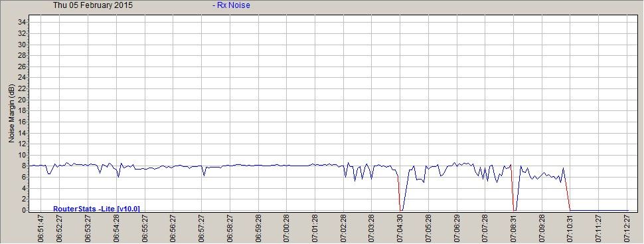Click the 20 value on the dB axis
This screenshot has width=644, height=244.
[22, 100]
